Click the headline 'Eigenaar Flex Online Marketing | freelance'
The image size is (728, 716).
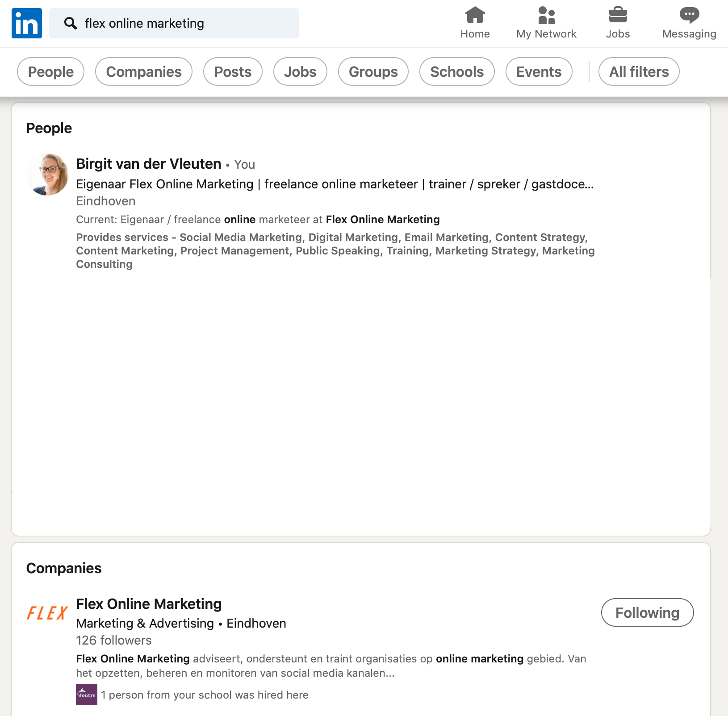(335, 184)
